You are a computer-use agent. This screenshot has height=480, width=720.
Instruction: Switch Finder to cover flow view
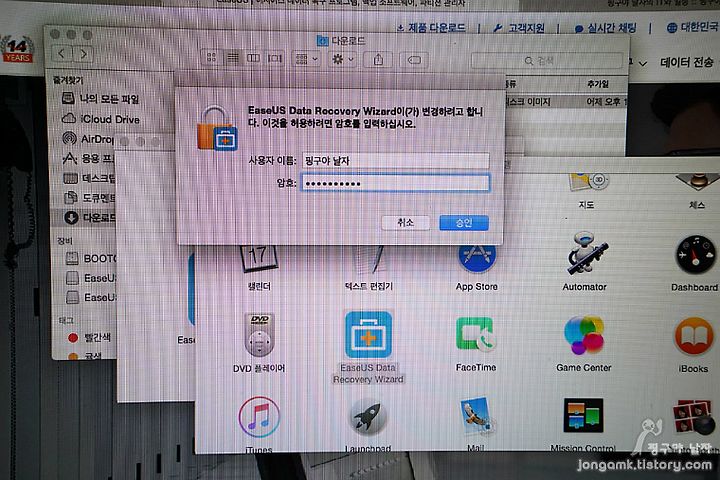coord(275,58)
